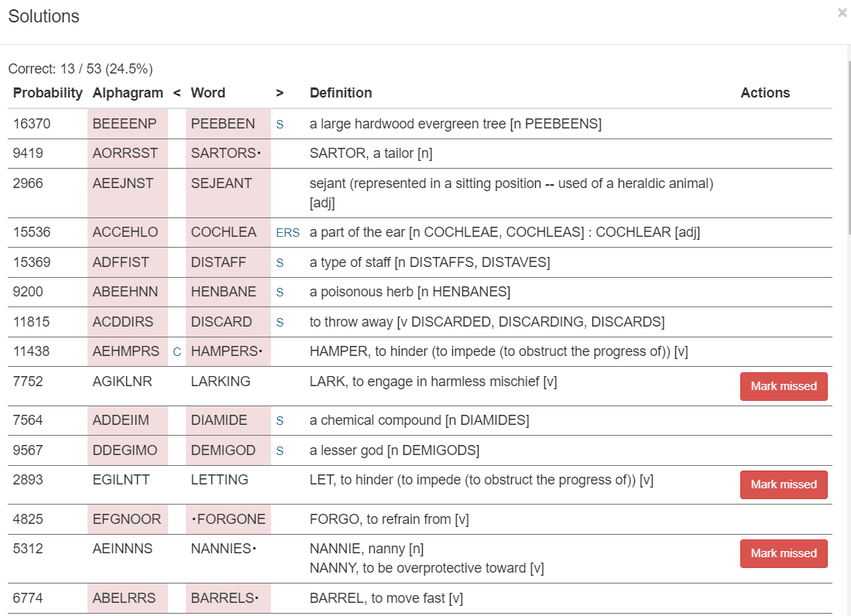This screenshot has height=616, width=851.
Task: Mark LETTING as missed
Action: 784,484
